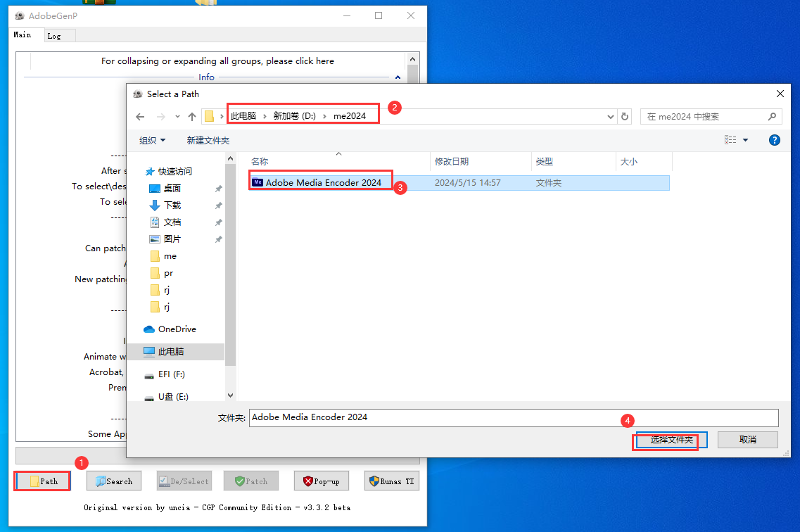The height and width of the screenshot is (532, 800).
Task: Click the search magnifier icon
Action: (x=772, y=117)
